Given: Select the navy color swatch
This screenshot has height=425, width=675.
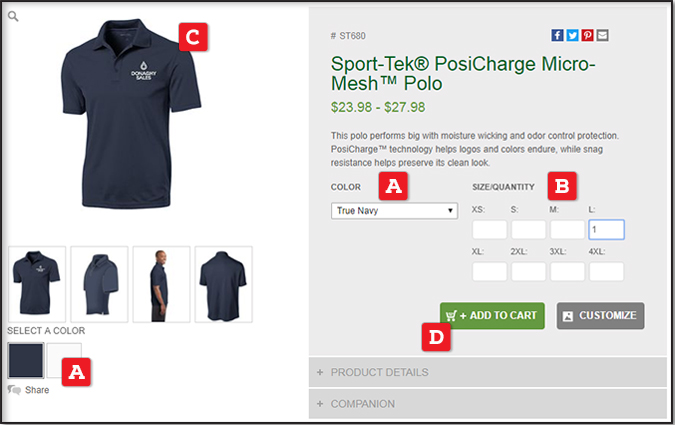Looking at the screenshot, I should coord(26,360).
